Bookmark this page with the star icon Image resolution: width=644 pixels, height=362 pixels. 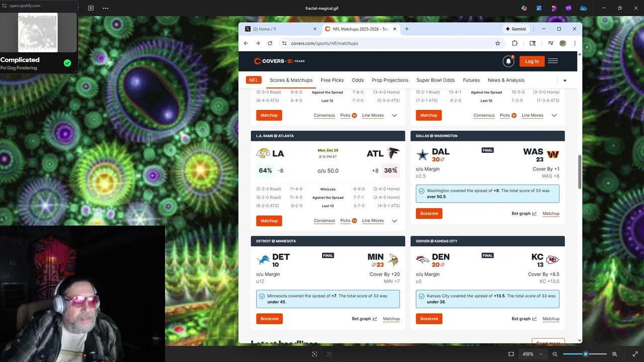498,43
